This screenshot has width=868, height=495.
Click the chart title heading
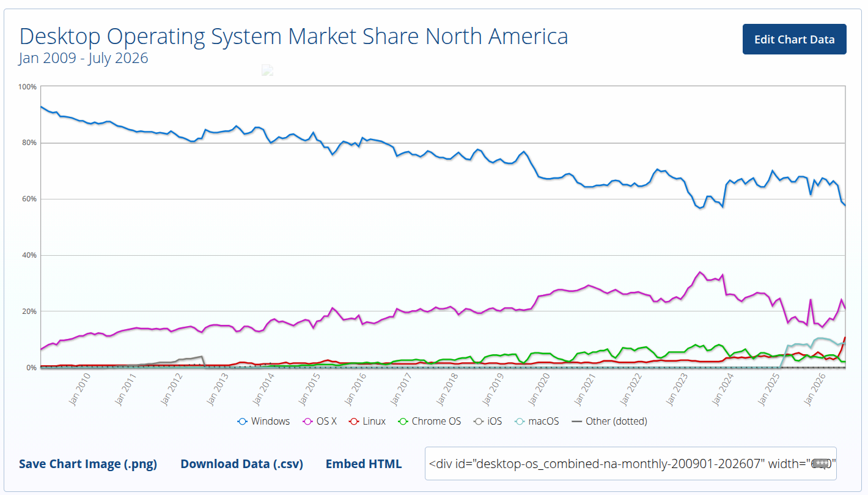click(293, 36)
